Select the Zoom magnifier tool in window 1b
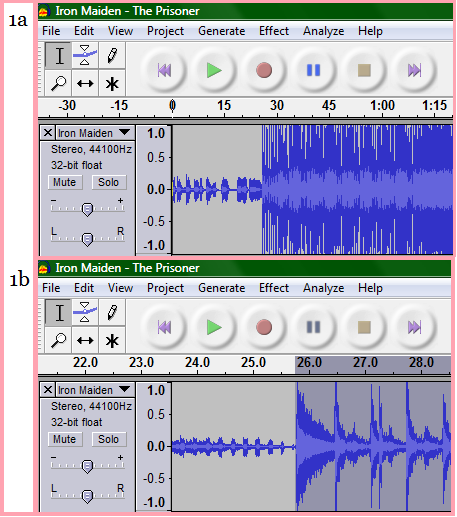457x517 pixels. (x=59, y=340)
